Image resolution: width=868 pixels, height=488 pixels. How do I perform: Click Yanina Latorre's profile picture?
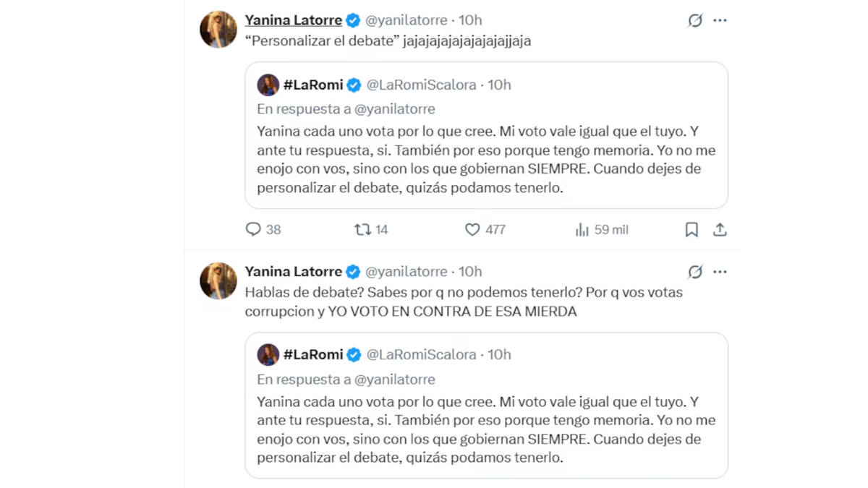point(218,29)
